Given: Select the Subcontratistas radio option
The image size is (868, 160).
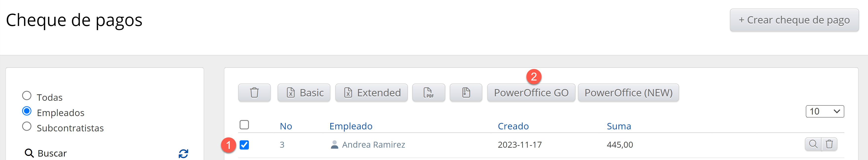Looking at the screenshot, I should (x=27, y=126).
